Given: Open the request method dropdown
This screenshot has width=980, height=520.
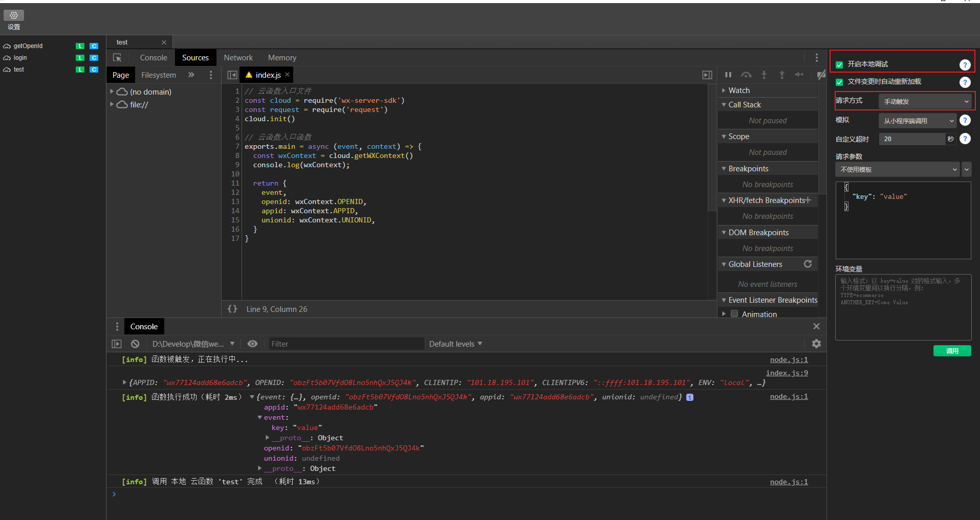Looking at the screenshot, I should (925, 101).
